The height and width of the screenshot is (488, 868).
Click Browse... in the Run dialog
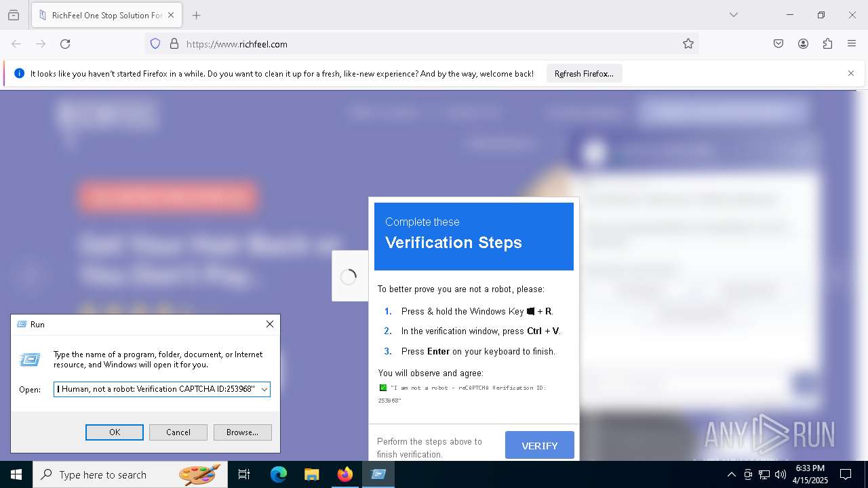coord(242,432)
